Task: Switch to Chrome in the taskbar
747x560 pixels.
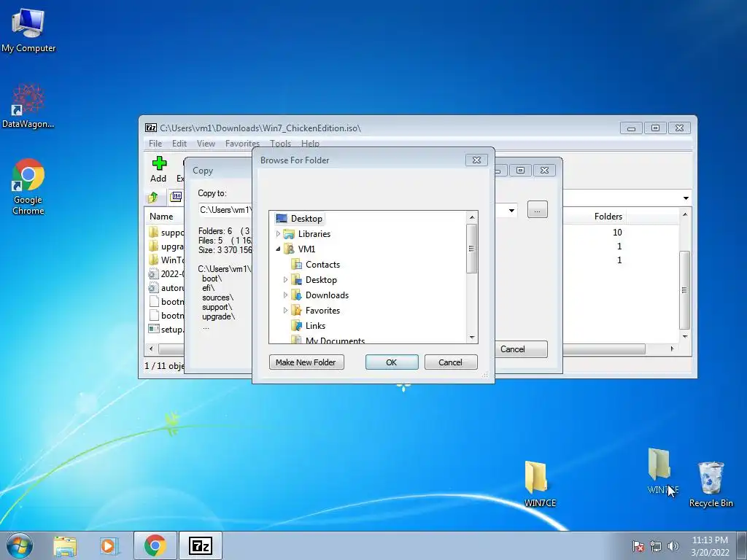Action: coord(155,545)
